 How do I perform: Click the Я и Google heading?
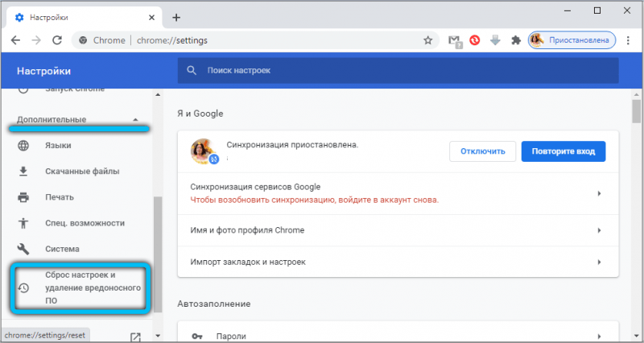point(200,114)
